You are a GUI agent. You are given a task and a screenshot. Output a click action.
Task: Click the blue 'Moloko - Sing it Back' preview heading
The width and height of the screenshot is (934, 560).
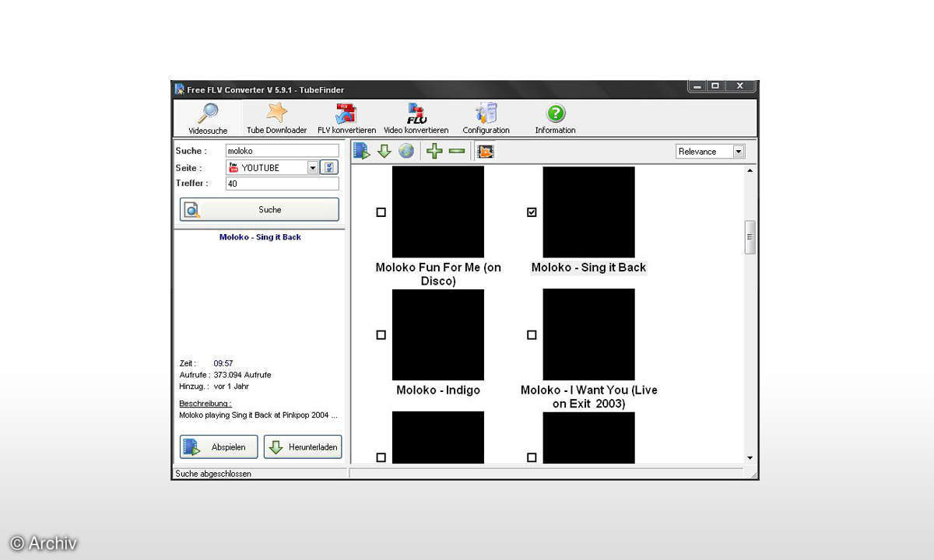(x=260, y=237)
